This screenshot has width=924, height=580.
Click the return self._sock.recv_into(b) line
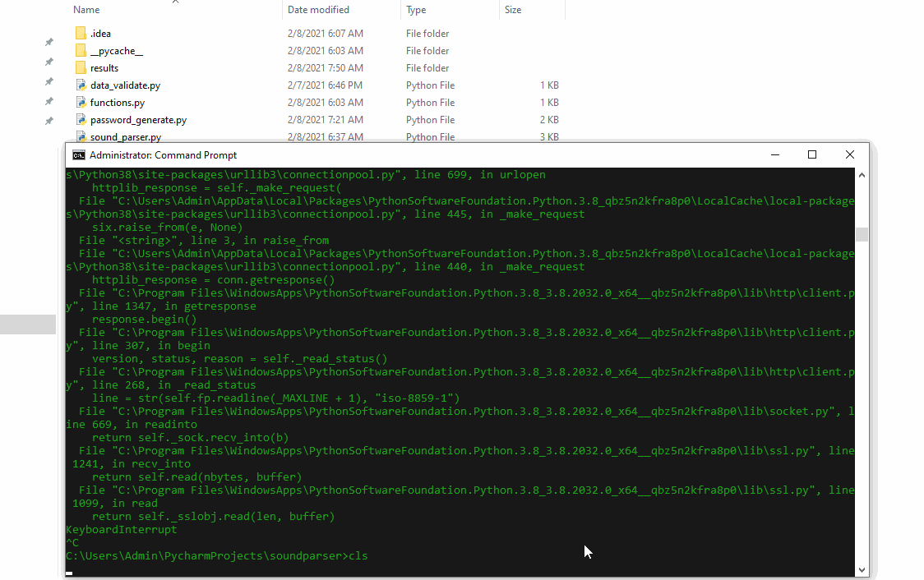click(x=191, y=438)
